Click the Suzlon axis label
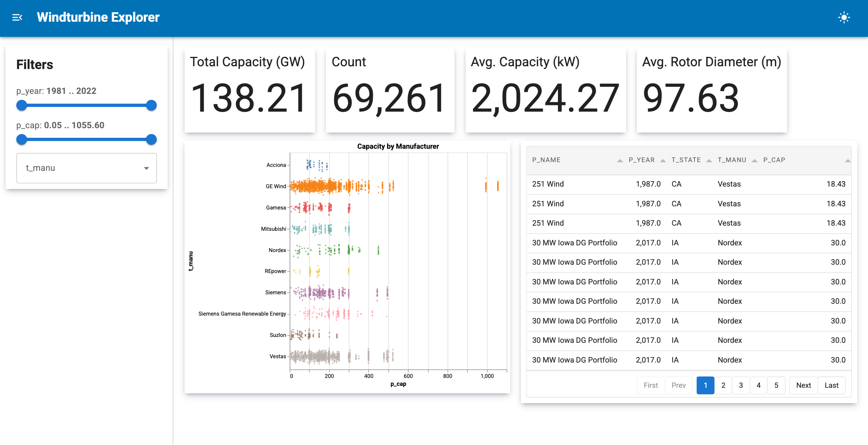Screen dimensions: 868x445 (x=278, y=335)
